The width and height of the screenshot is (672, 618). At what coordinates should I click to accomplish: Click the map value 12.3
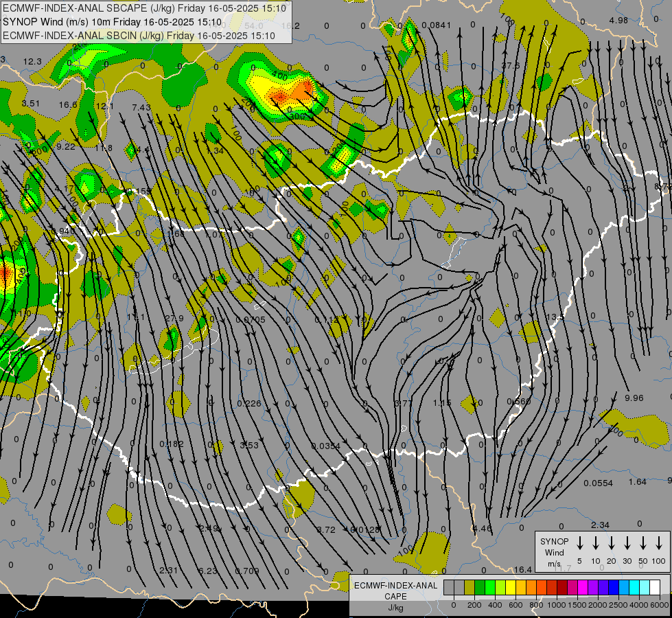point(32,62)
